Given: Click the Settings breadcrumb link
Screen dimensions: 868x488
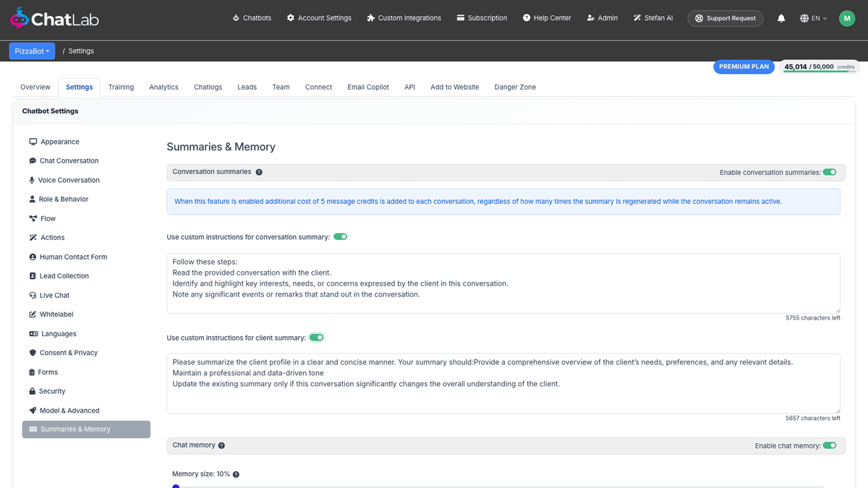Looking at the screenshot, I should pyautogui.click(x=81, y=51).
